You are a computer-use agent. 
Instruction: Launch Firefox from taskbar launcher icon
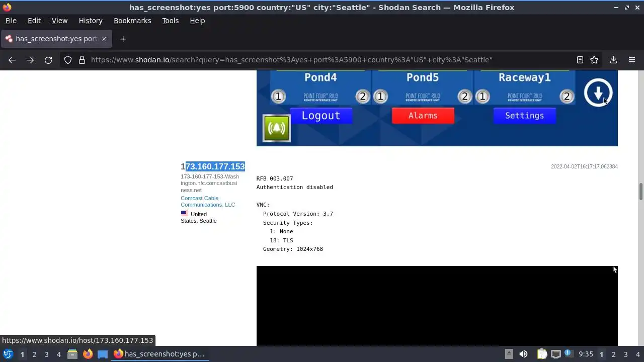88,354
